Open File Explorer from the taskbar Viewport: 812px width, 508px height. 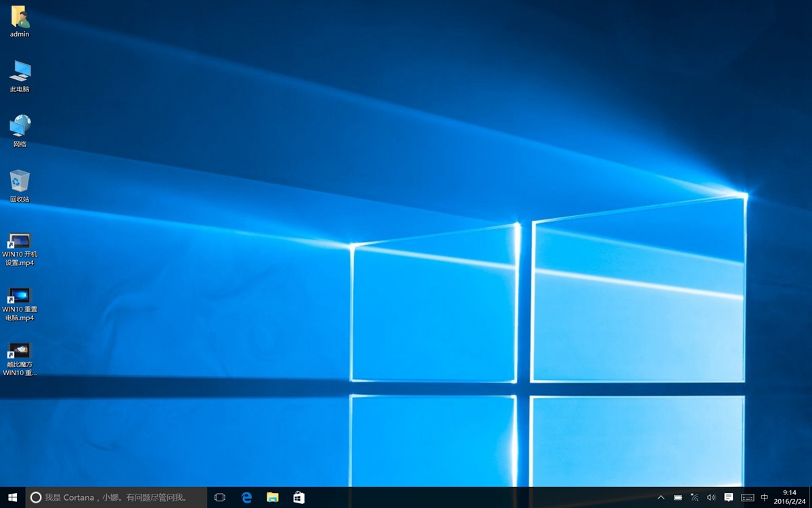[273, 497]
